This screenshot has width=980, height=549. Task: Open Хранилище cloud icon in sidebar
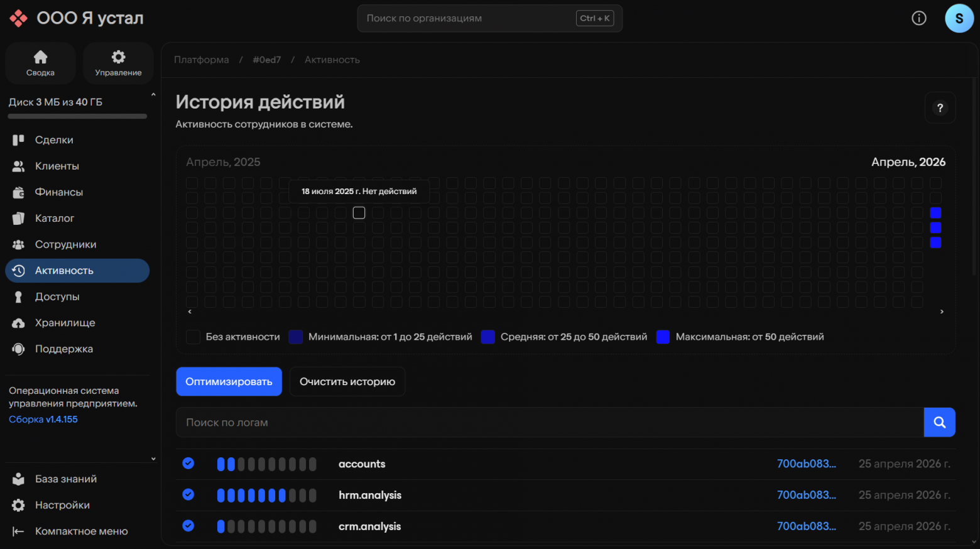pos(19,323)
